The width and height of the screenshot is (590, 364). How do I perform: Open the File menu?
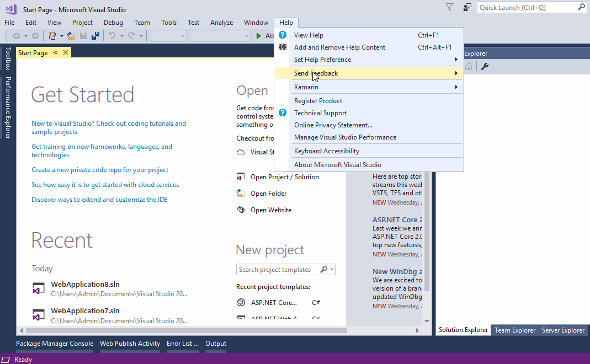click(9, 23)
